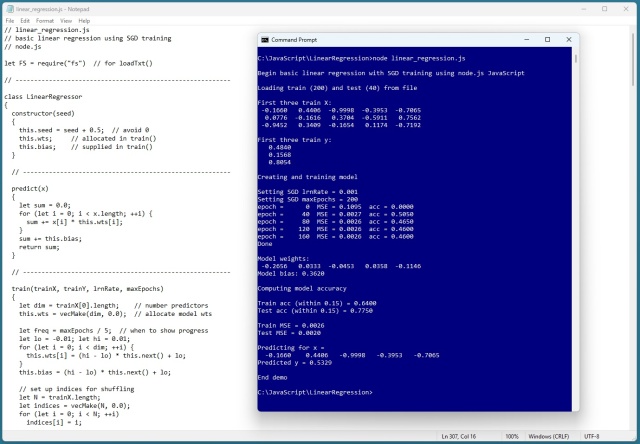Click 'Computing model accuracy' output line
Image resolution: width=640 pixels, height=444 pixels.
tap(302, 289)
